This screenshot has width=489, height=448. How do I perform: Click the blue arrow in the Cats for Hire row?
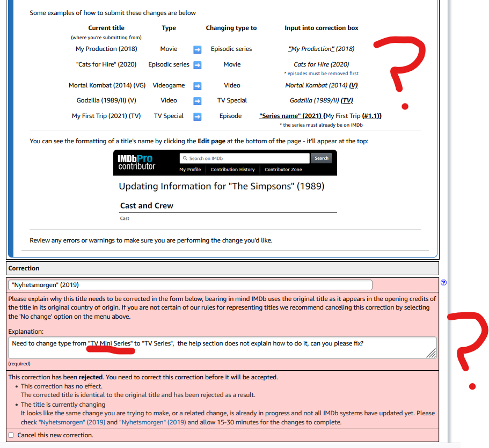[198, 65]
